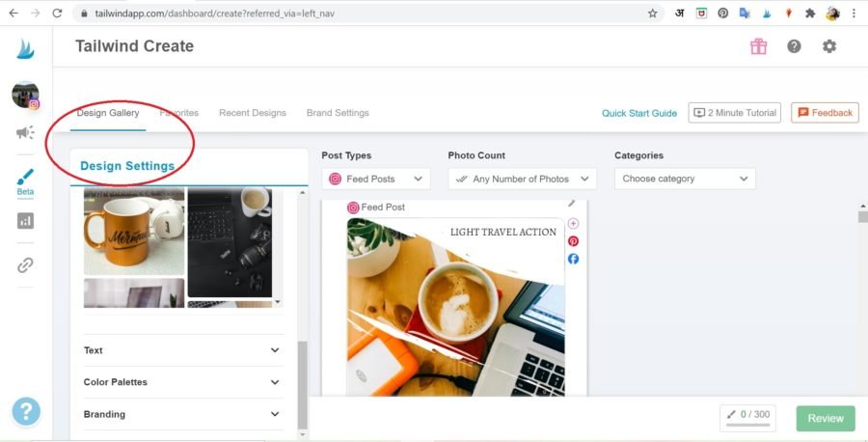Image resolution: width=868 pixels, height=442 pixels.
Task: Open the settings gear icon
Action: pyautogui.click(x=828, y=46)
